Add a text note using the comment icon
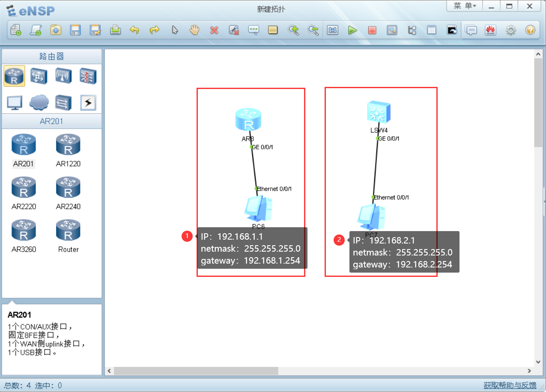Screen dimensions: 546x392 coord(254,30)
